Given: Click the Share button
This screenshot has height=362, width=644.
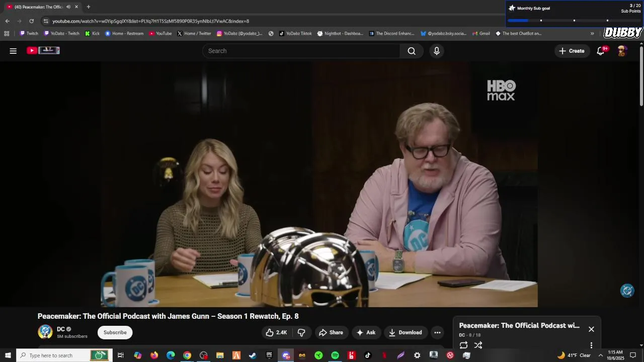Looking at the screenshot, I should pos(331,332).
